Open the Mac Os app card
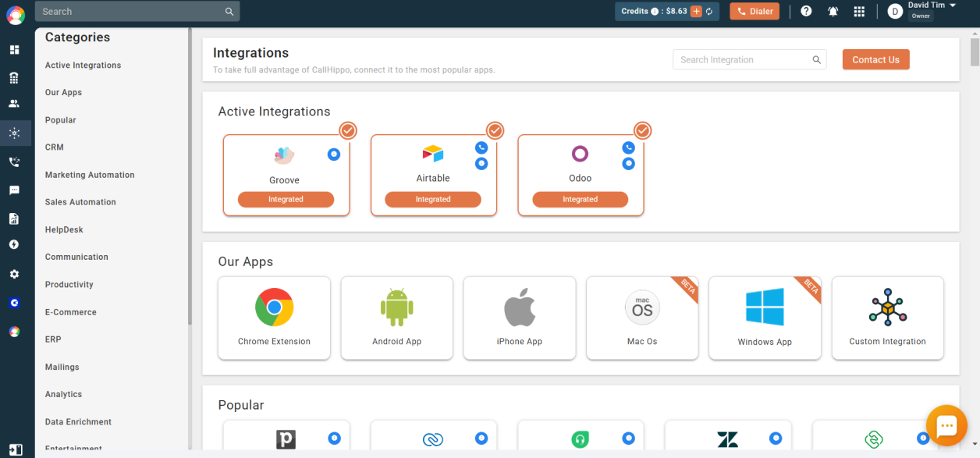Viewport: 980px width, 458px height. point(642,318)
